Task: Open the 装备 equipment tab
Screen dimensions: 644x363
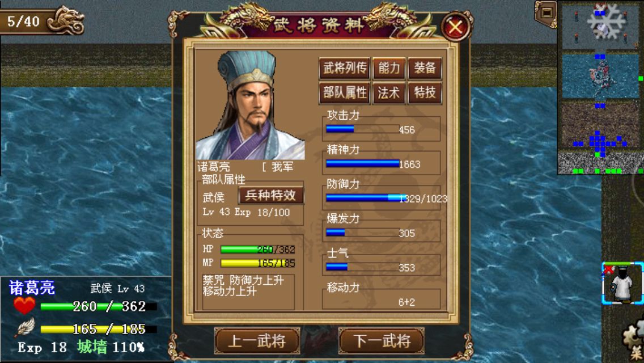Action: pyautogui.click(x=424, y=68)
